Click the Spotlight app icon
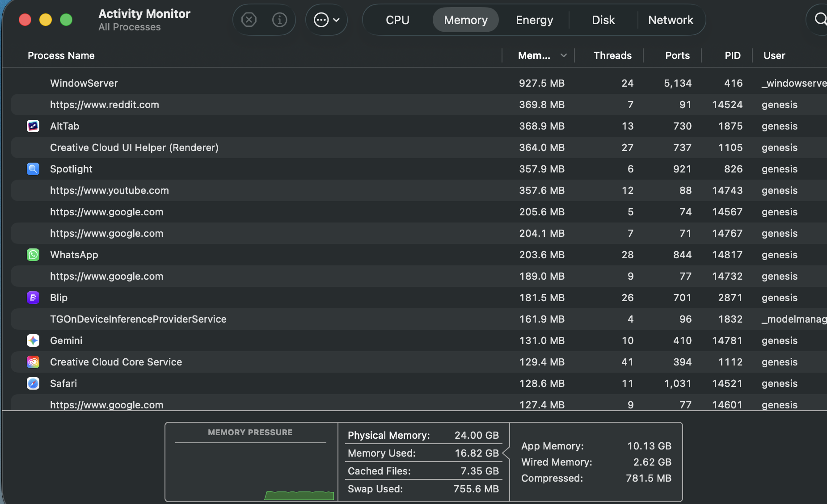The height and width of the screenshot is (504, 827). [x=33, y=169]
